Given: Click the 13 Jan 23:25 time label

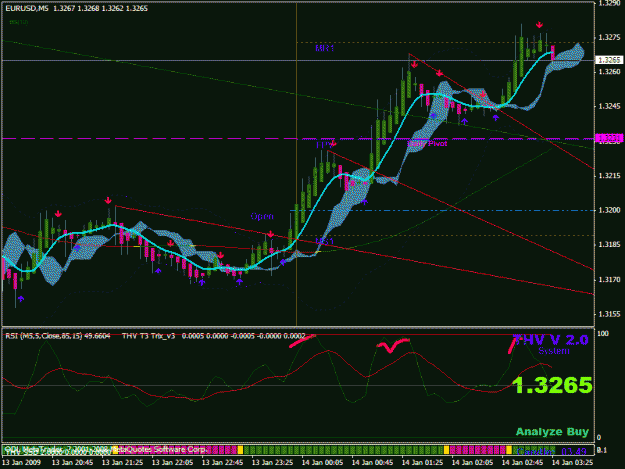Looking at the screenshot, I should click(272, 463).
